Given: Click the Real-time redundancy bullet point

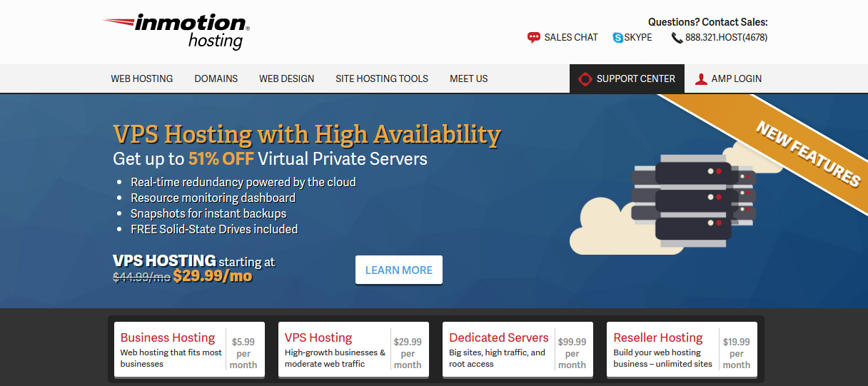Looking at the screenshot, I should (x=243, y=182).
